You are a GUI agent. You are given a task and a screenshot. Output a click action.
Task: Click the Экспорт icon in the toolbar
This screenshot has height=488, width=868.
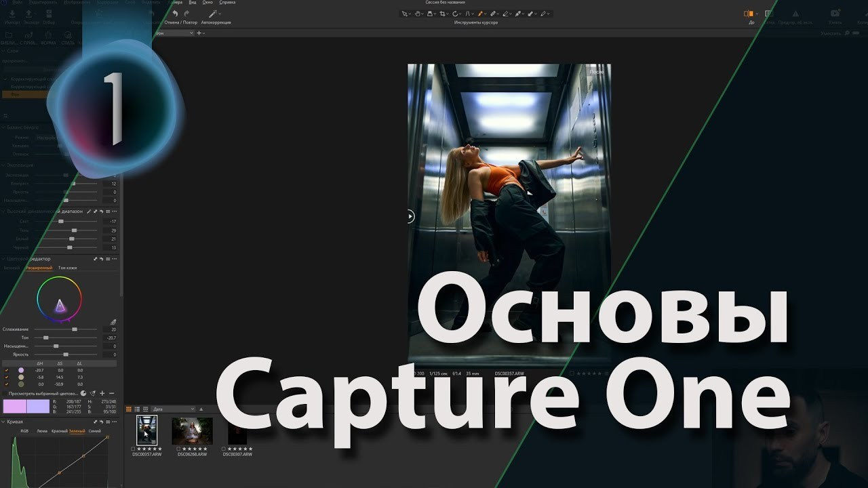(x=28, y=14)
